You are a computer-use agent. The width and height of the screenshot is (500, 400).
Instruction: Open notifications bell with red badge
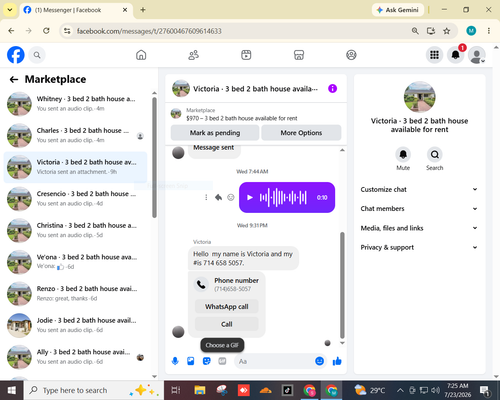(x=456, y=55)
